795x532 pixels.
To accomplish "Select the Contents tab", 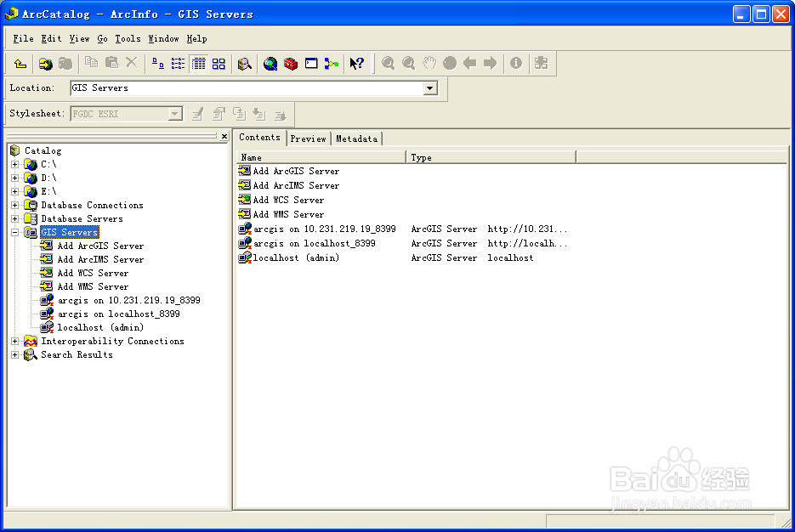I will [x=259, y=138].
